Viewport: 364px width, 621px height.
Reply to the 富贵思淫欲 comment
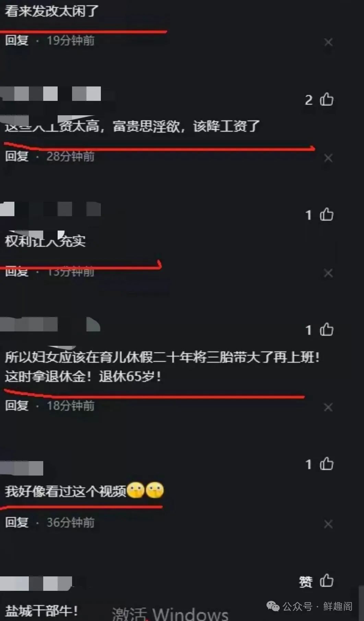click(x=17, y=156)
